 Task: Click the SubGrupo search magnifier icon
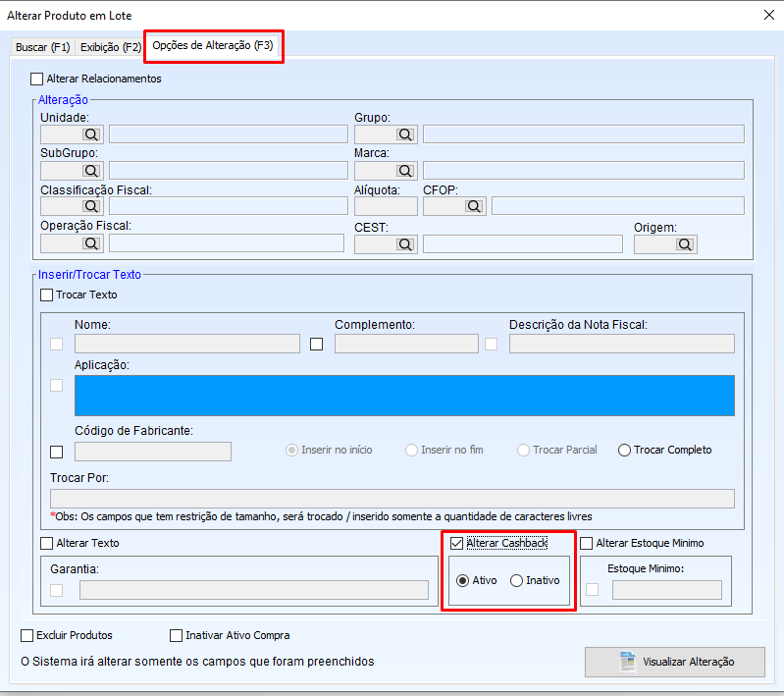point(91,171)
